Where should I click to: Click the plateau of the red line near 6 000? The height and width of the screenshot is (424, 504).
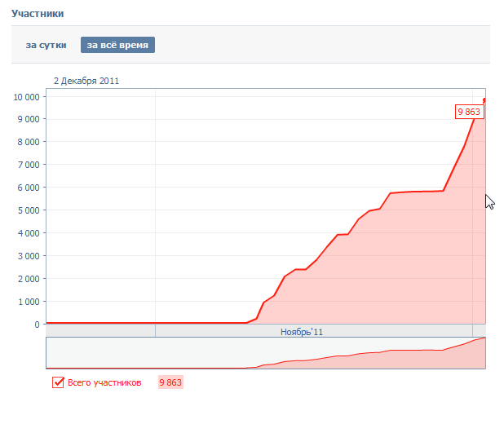click(x=417, y=192)
